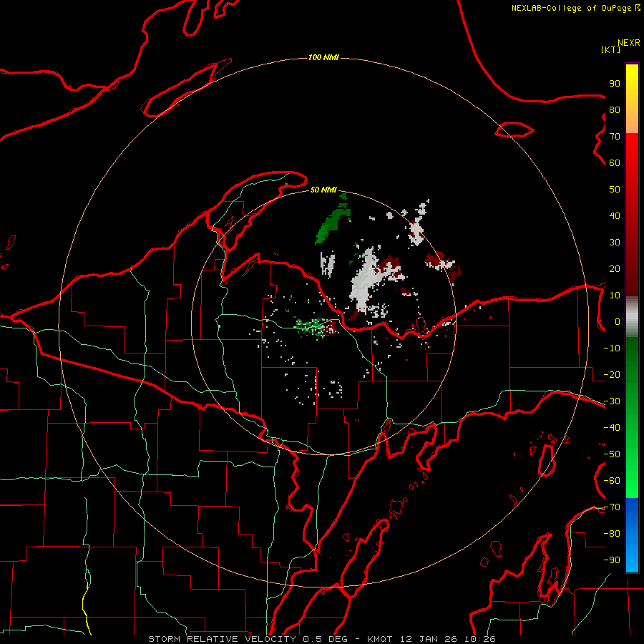
Task: Click the NEXR label above the scale
Action: pos(628,43)
